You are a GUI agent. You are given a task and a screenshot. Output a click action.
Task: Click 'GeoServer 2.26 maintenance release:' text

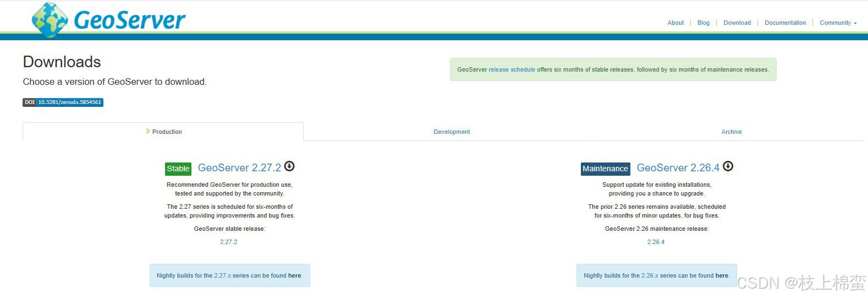point(657,229)
